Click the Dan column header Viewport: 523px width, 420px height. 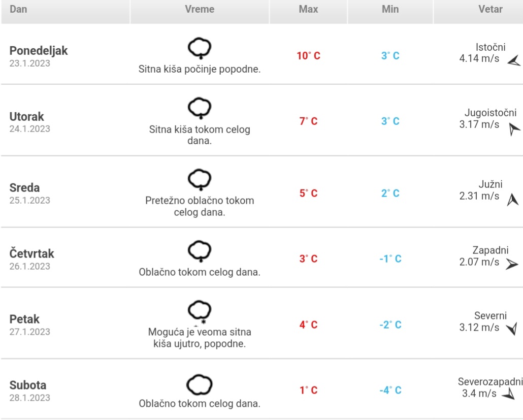point(19,9)
